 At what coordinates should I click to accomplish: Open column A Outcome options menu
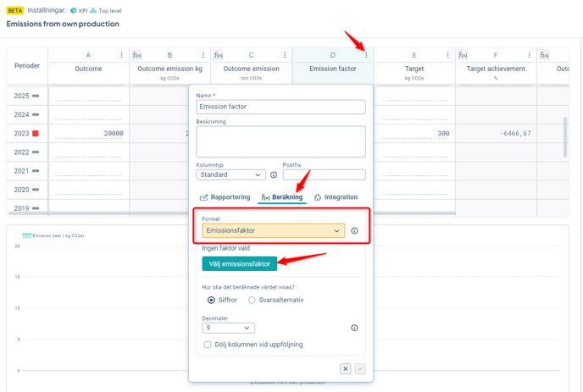click(122, 55)
